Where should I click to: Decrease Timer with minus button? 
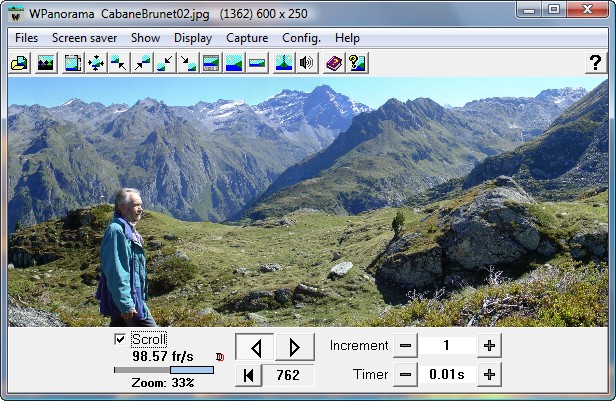405,375
